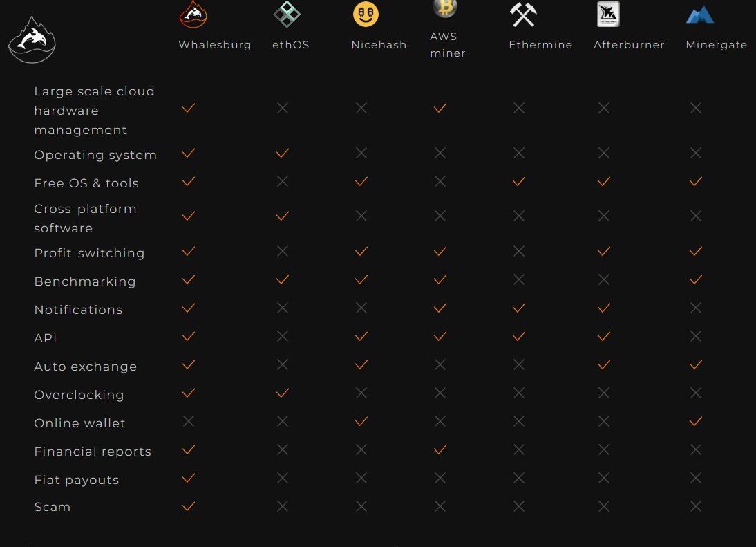Click Whalesburg checkmark for Large scale cloud hardware
The image size is (756, 547).
(189, 108)
